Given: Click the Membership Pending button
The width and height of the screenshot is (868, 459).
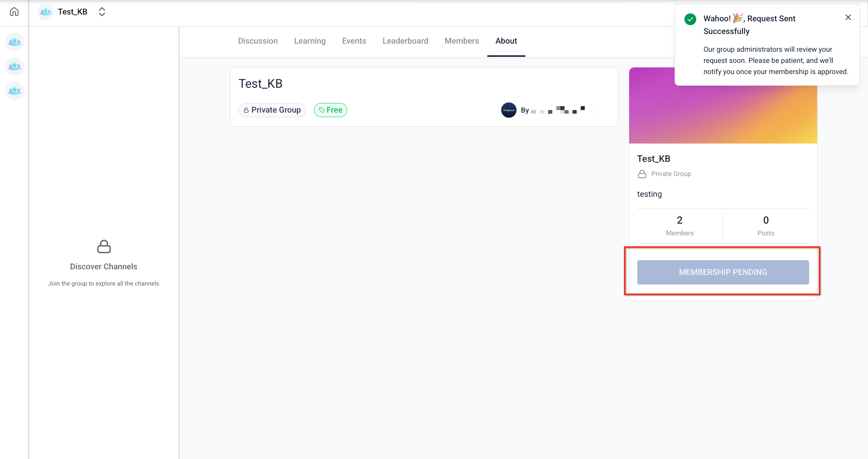Looking at the screenshot, I should 723,272.
